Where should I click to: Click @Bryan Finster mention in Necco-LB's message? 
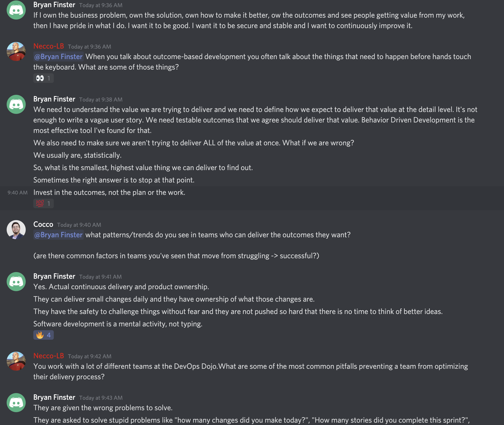59,57
